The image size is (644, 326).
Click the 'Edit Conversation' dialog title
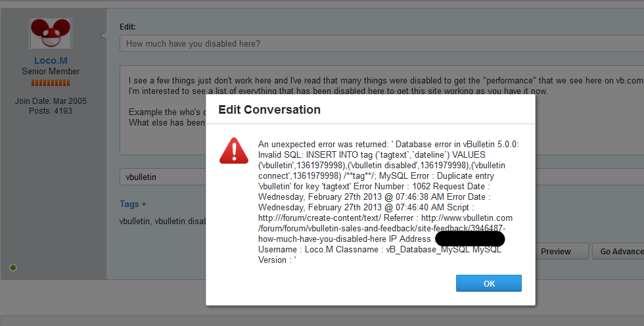click(269, 110)
